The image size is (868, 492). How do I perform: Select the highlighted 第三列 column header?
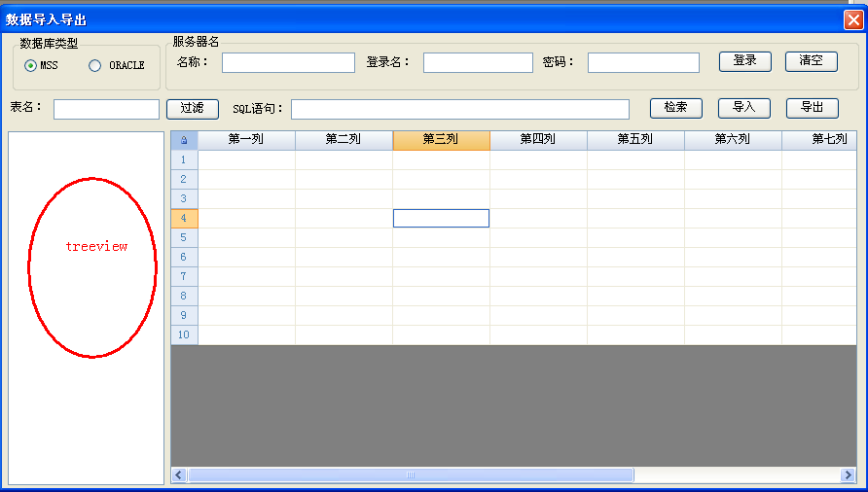click(441, 141)
